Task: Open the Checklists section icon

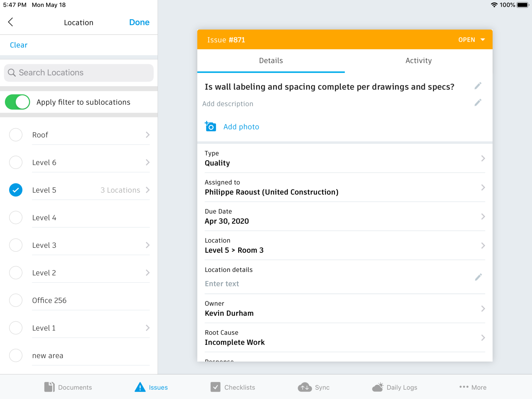Action: [x=215, y=387]
